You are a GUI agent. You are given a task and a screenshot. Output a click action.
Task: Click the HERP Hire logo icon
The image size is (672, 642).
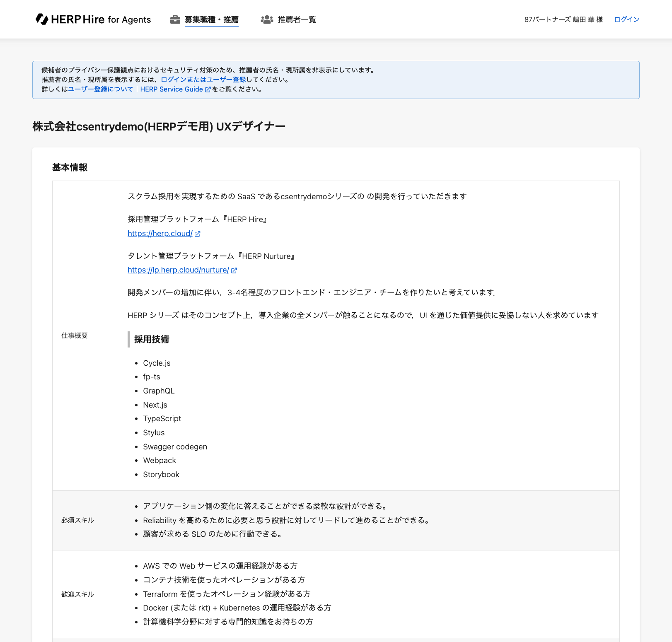pos(42,19)
